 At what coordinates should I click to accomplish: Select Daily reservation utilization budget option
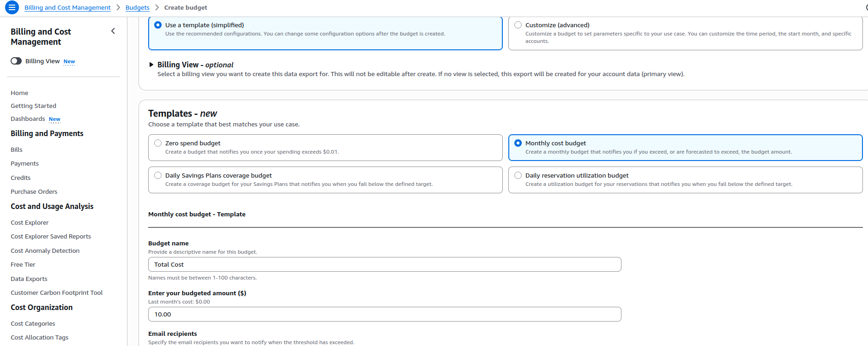518,175
